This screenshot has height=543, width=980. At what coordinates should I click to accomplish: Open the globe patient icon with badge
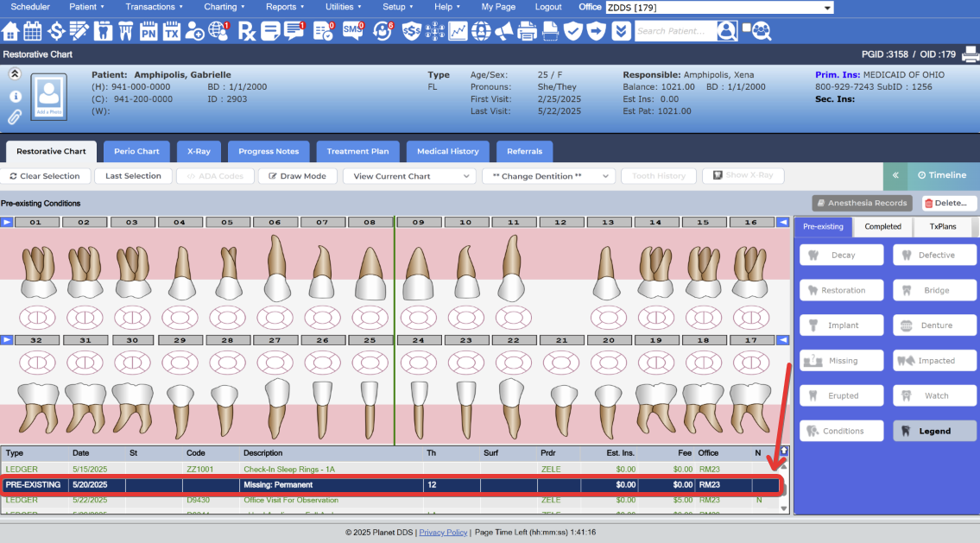[x=218, y=30]
